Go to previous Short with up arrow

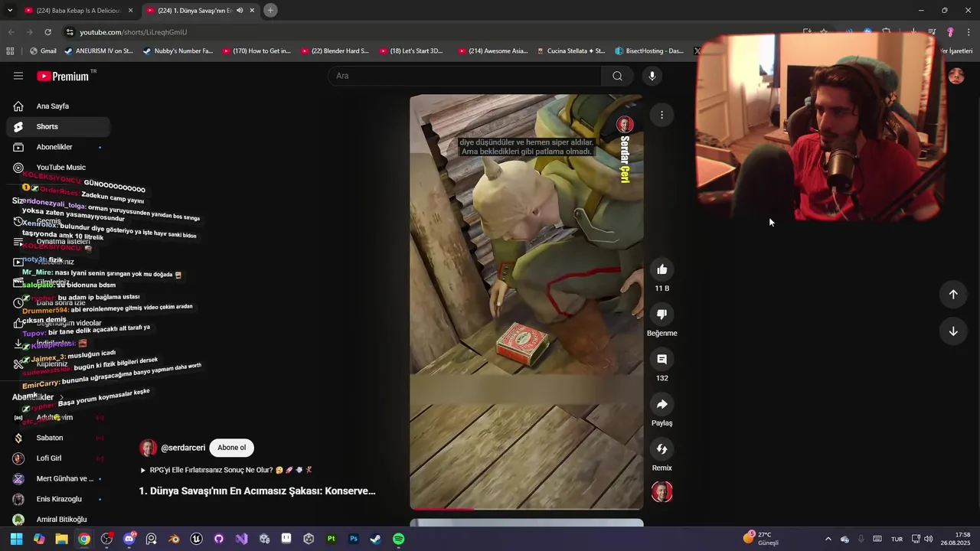[953, 295]
